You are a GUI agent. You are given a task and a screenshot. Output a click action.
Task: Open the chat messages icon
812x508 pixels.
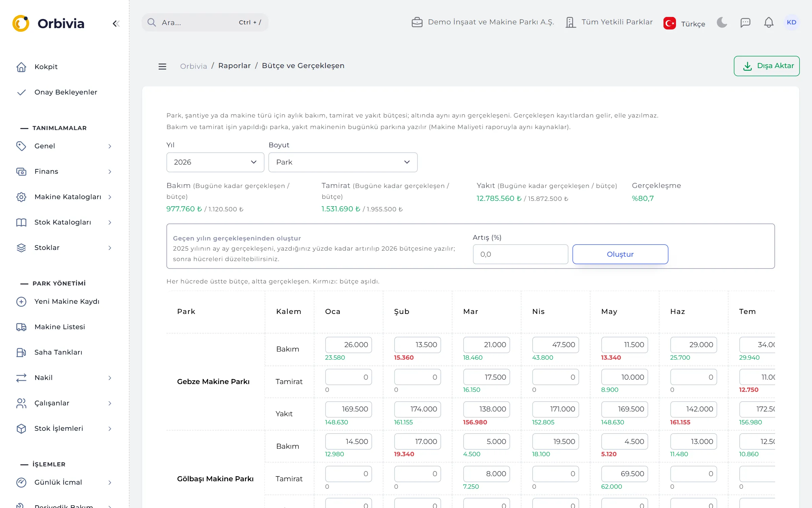click(745, 22)
